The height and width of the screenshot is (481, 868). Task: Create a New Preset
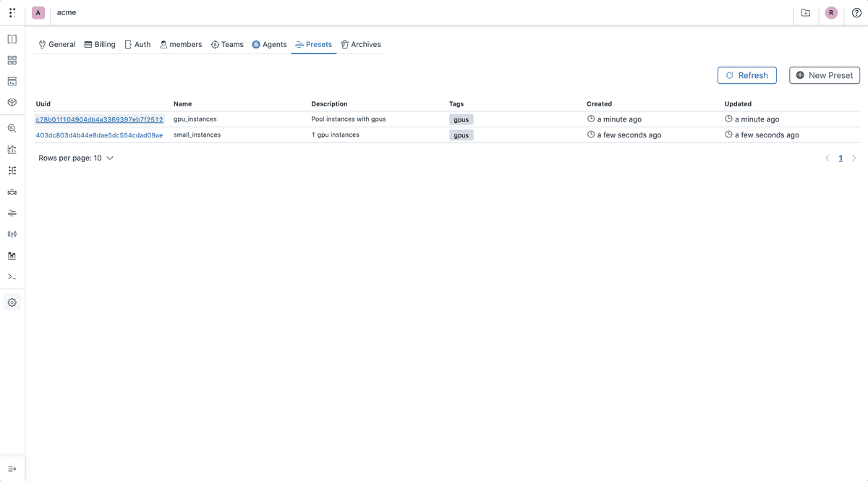pos(825,75)
